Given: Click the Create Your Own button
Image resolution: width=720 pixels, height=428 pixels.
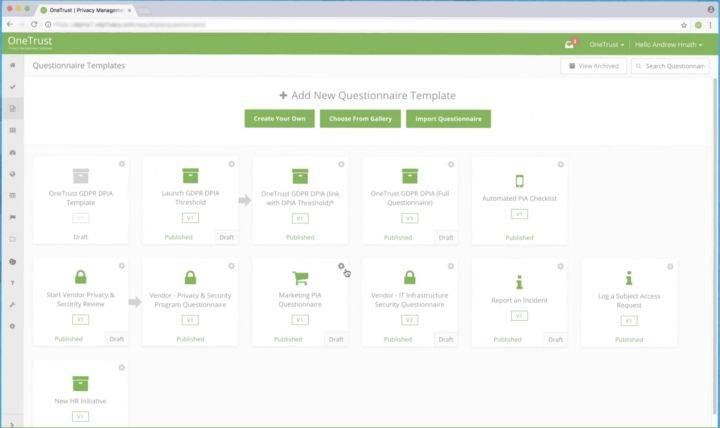Looking at the screenshot, I should coord(279,118).
